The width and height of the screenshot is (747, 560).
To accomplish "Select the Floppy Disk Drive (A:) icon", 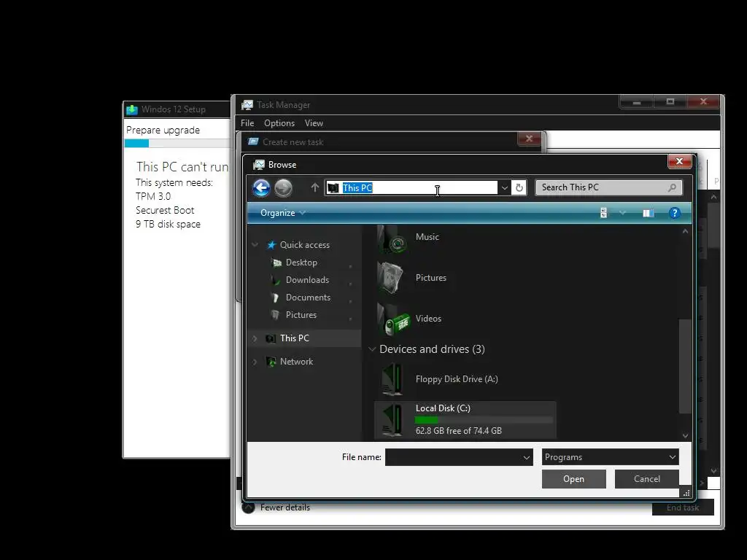I will pyautogui.click(x=392, y=379).
